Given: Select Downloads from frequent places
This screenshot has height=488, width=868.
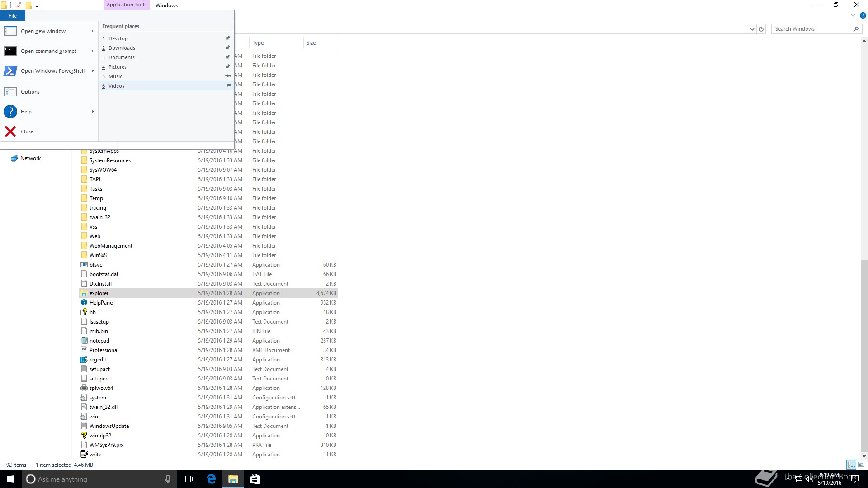Looking at the screenshot, I should coord(166,48).
